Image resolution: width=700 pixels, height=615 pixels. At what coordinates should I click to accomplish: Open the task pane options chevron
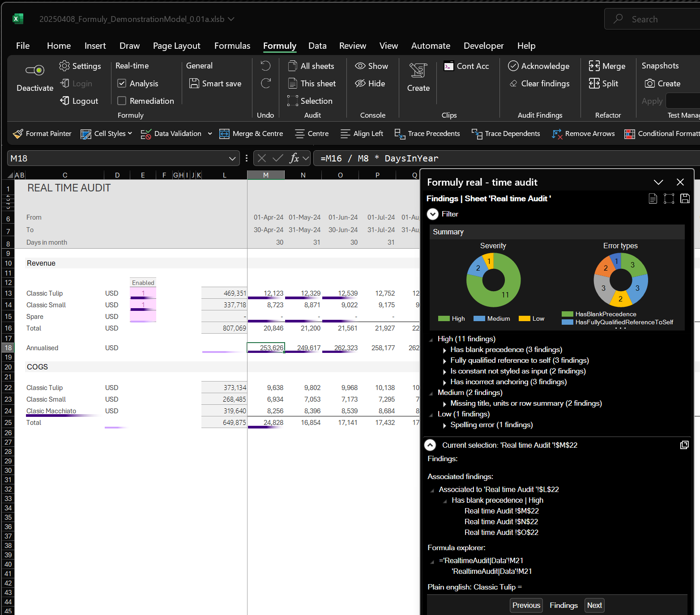click(658, 182)
